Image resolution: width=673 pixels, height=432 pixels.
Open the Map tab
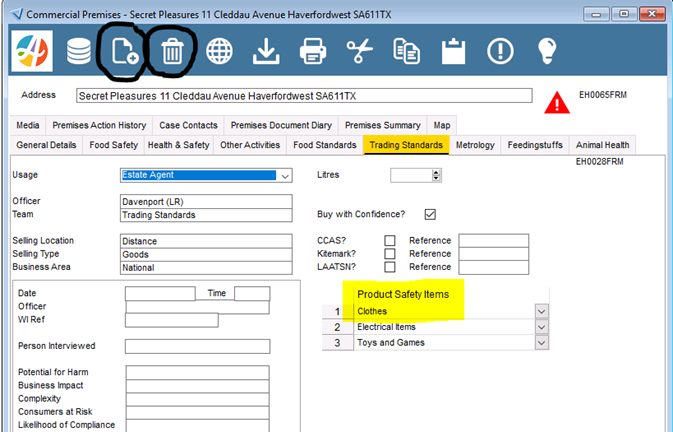coord(442,125)
